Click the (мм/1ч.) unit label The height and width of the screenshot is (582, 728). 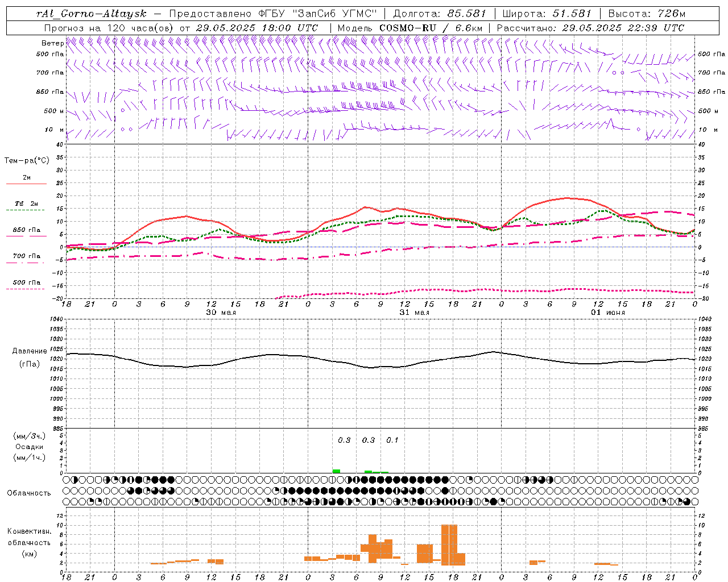(30, 458)
